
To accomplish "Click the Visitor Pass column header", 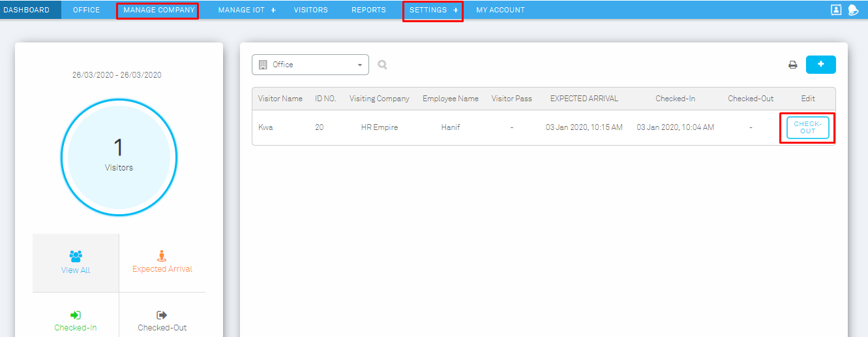I will pos(512,99).
